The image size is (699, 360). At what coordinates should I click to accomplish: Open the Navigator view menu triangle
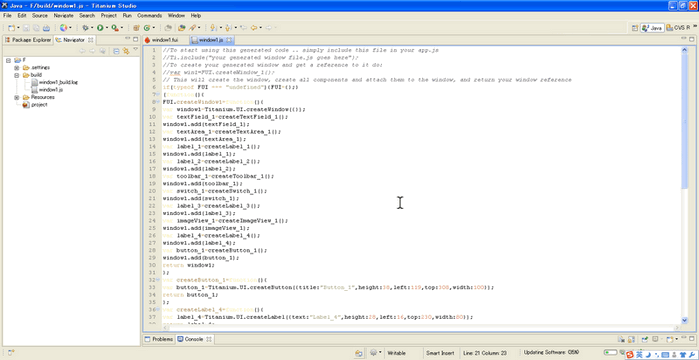(136, 50)
